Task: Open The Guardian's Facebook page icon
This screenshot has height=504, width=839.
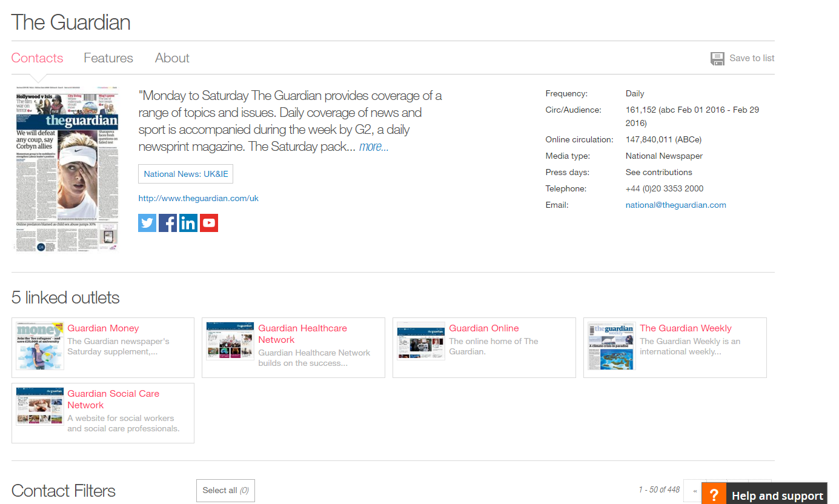Action: [168, 223]
